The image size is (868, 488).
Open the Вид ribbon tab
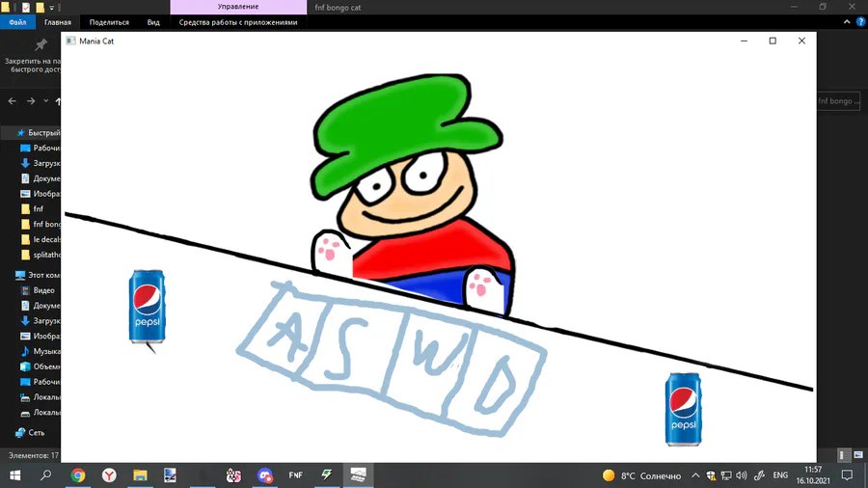coord(153,22)
